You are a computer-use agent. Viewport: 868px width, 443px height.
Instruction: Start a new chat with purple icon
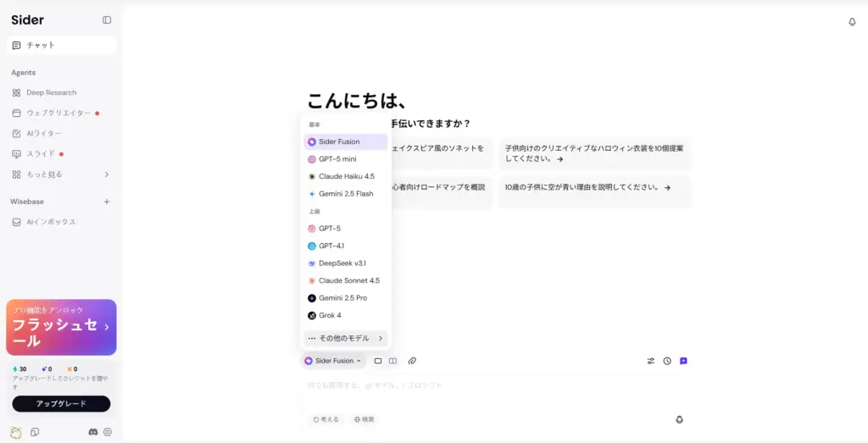click(x=684, y=361)
